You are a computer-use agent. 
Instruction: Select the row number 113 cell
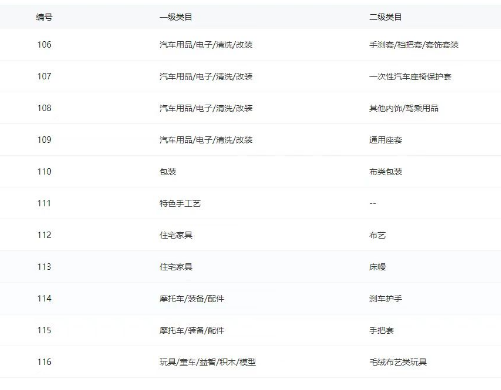coord(44,267)
